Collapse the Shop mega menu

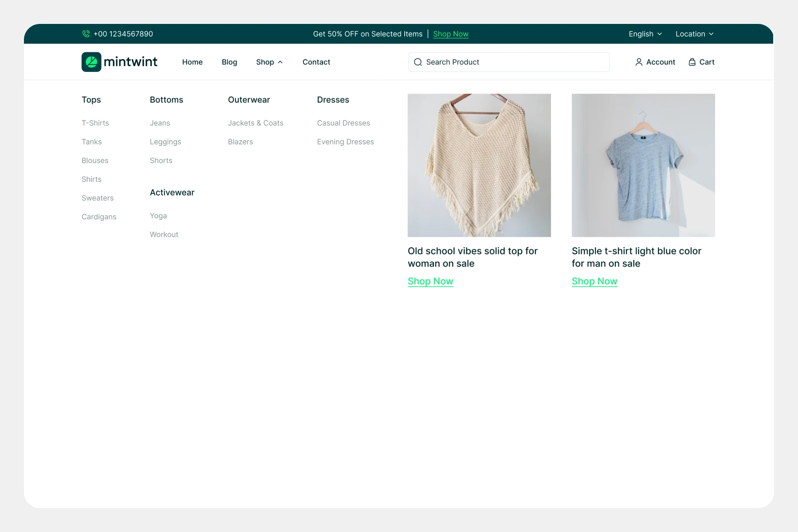tap(269, 62)
